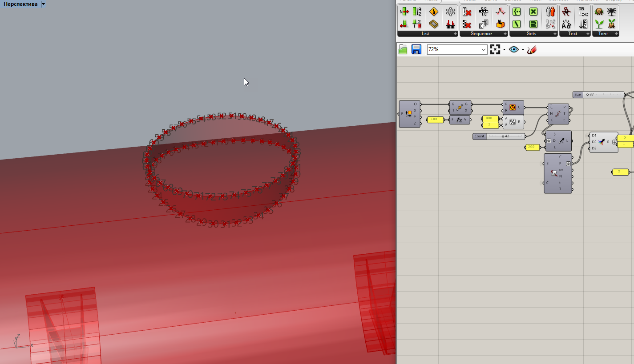Open the dropdown arrow next to the preview eye
Screen dimensions: 634x364
pyautogui.click(x=523, y=50)
